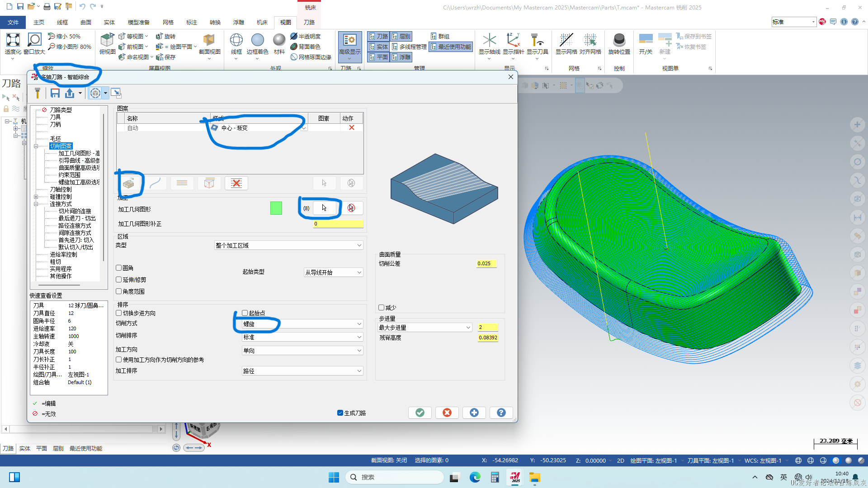
Task: Open the 文件 menu
Action: click(13, 22)
